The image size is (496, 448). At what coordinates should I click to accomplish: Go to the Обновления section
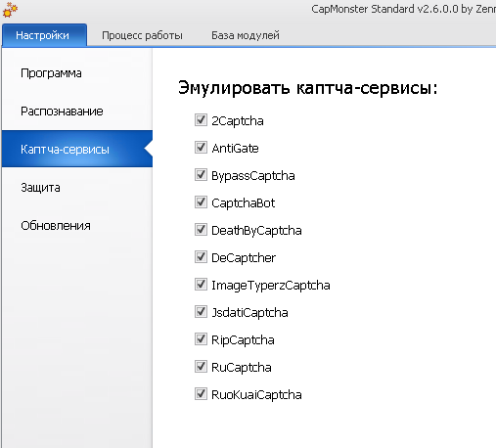77,226
